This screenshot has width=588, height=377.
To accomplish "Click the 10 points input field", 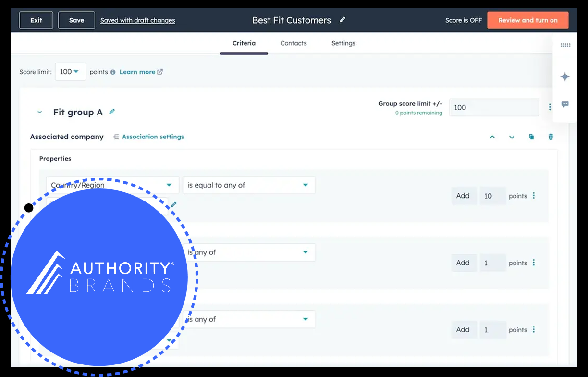I will point(493,196).
